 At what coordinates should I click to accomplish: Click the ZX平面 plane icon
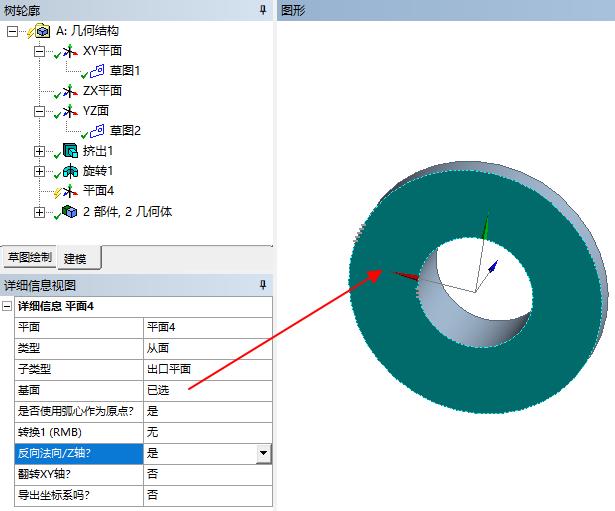click(69, 91)
